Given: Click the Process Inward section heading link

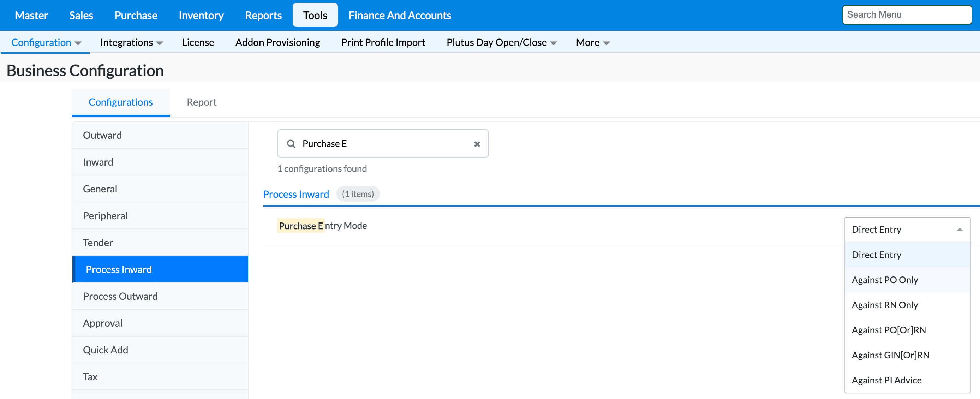Looking at the screenshot, I should [295, 194].
